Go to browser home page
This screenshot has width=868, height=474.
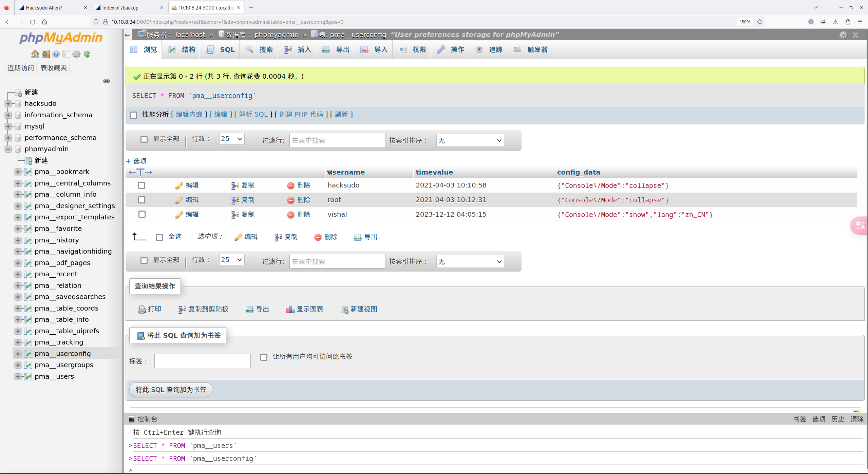point(44,22)
